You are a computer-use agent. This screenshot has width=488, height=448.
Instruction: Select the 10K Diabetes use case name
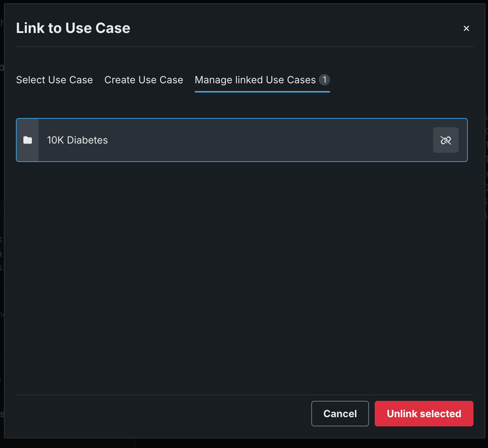tap(78, 140)
